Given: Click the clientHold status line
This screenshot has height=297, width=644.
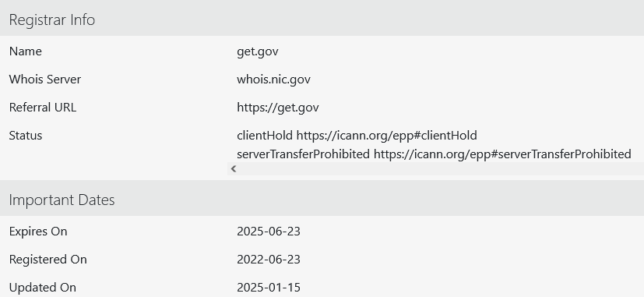Looking at the screenshot, I should point(357,136).
